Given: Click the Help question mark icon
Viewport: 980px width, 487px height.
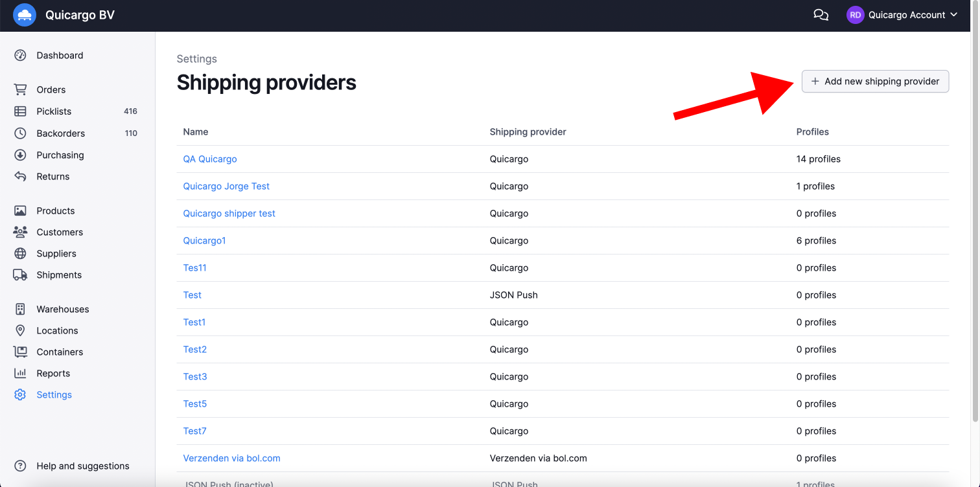Looking at the screenshot, I should (20, 466).
